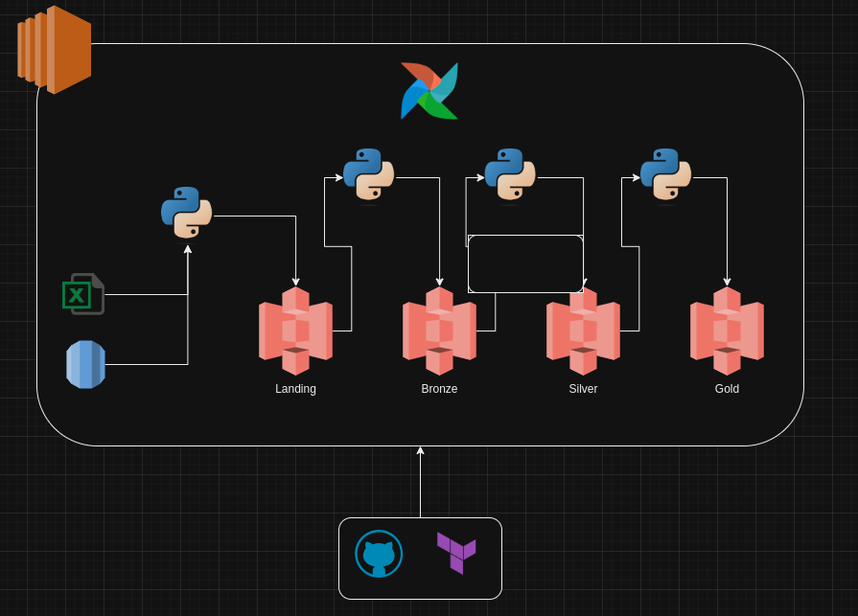Select the empty rounded rectangle above Silver

pos(526,264)
